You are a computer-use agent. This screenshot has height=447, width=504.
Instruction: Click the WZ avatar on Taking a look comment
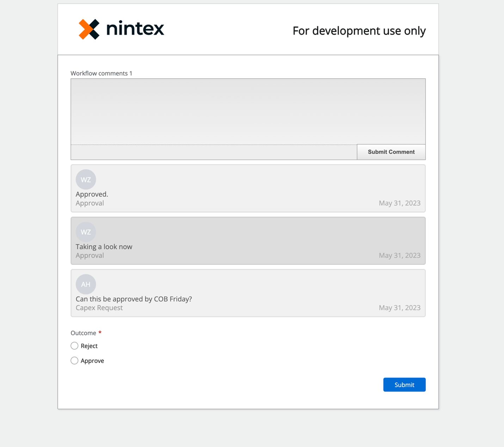pos(86,232)
